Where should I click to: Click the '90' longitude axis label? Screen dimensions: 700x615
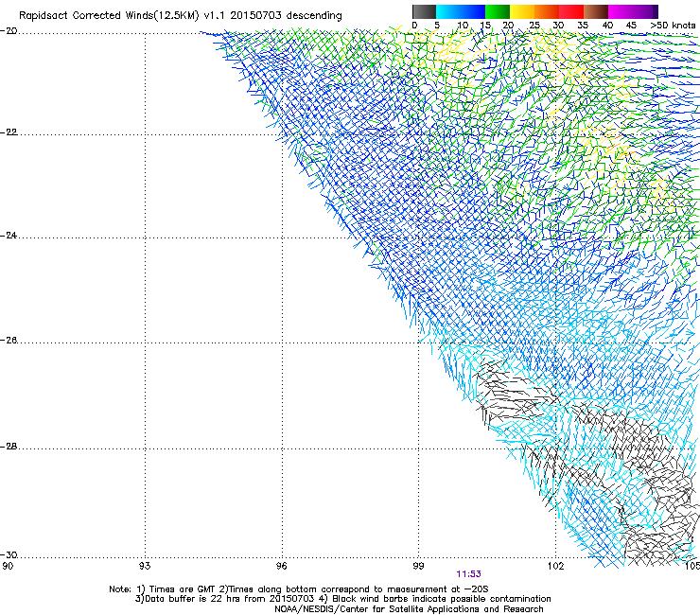8,566
